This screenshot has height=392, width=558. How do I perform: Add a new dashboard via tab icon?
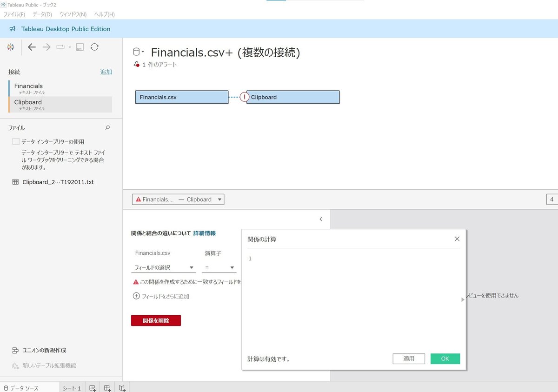(107, 388)
